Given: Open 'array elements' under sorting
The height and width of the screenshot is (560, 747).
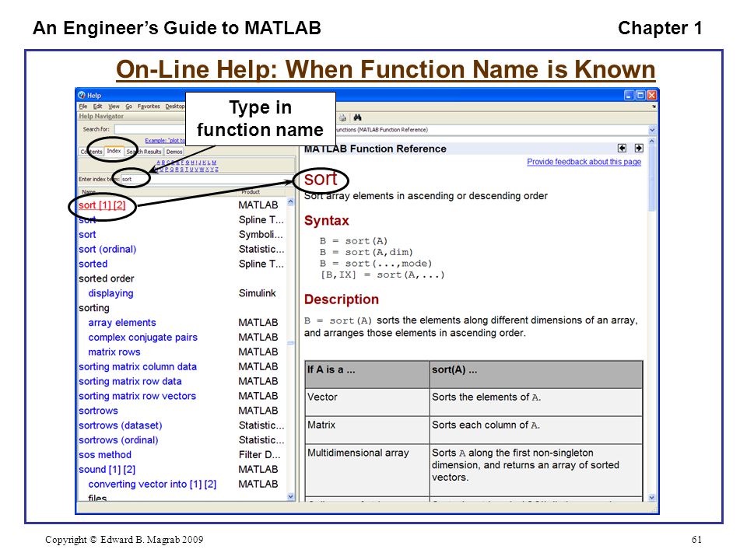Looking at the screenshot, I should pyautogui.click(x=122, y=323).
